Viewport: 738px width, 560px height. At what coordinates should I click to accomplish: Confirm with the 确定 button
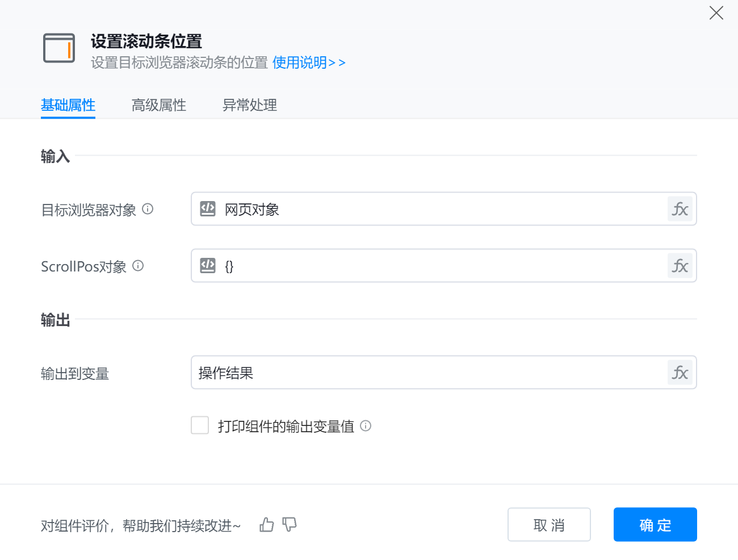tap(655, 525)
